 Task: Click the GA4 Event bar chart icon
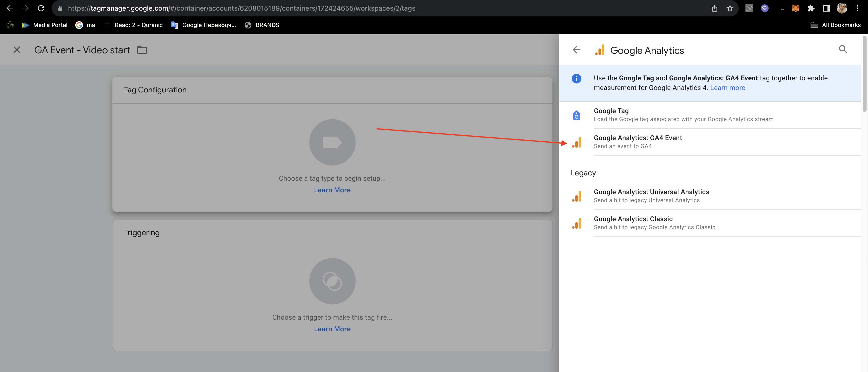click(577, 142)
